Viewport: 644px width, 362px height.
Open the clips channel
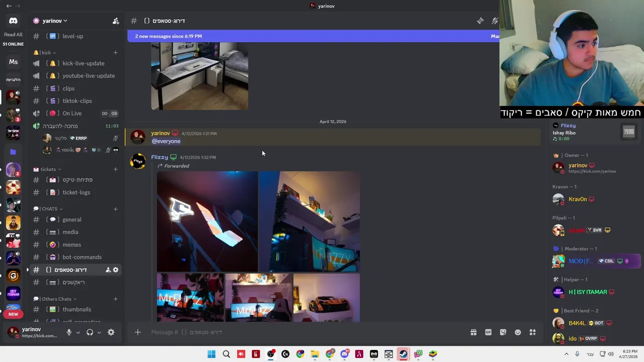75,88
